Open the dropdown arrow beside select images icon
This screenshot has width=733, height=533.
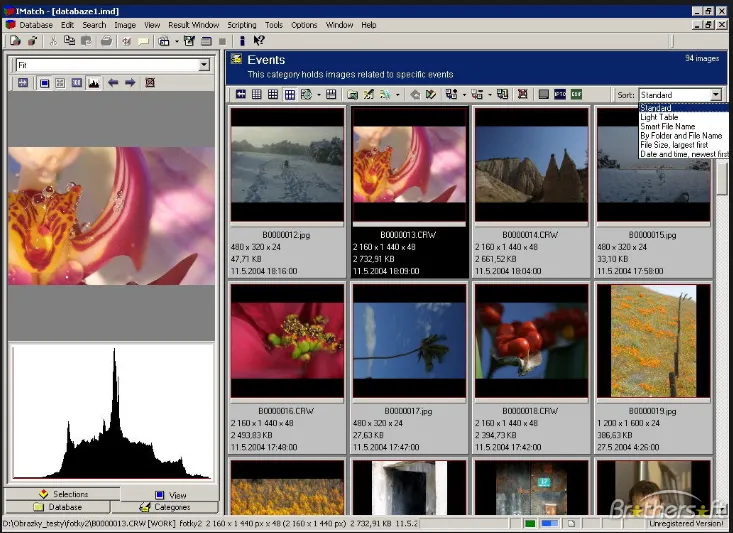point(464,94)
